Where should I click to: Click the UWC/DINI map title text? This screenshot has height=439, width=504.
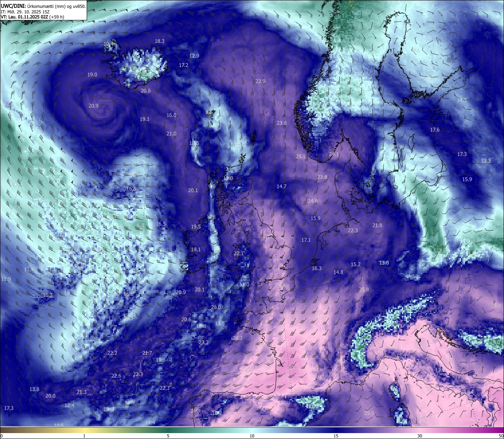pyautogui.click(x=43, y=6)
